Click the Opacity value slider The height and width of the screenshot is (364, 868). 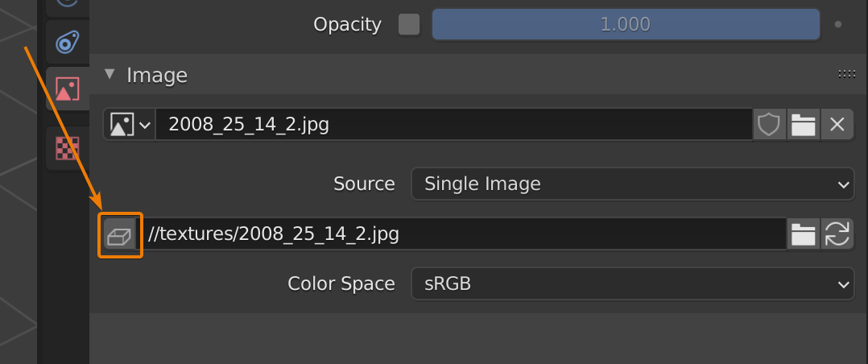(x=625, y=25)
